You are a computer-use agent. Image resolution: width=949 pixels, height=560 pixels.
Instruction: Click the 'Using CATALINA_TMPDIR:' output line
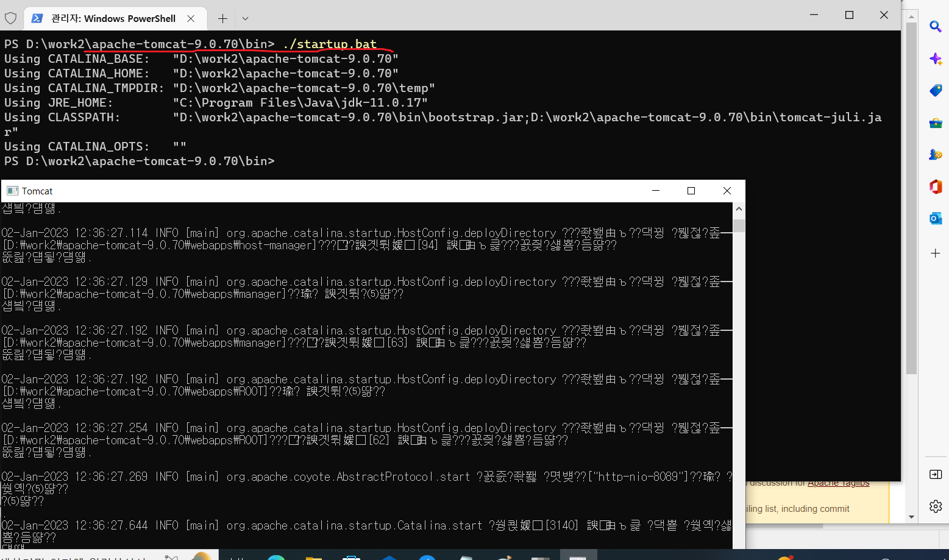click(219, 88)
